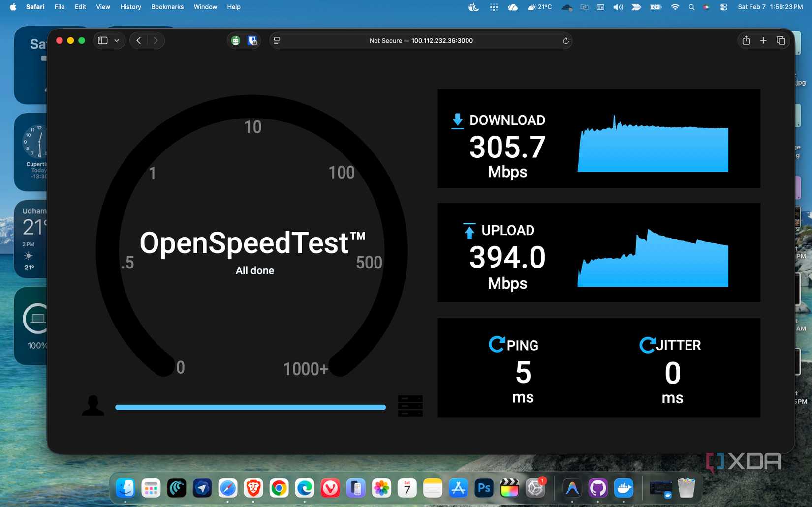Launch Brave browser from the Dock
The width and height of the screenshot is (812, 507).
[253, 488]
